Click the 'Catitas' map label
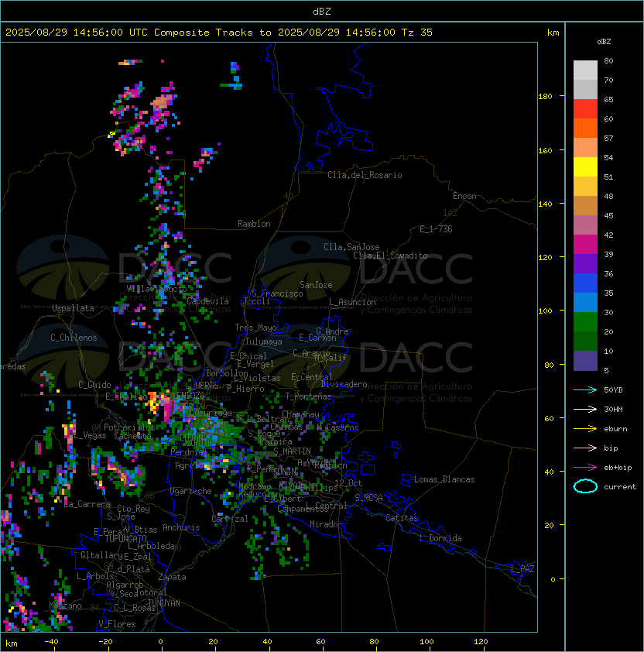The image size is (644, 652). pyautogui.click(x=402, y=518)
